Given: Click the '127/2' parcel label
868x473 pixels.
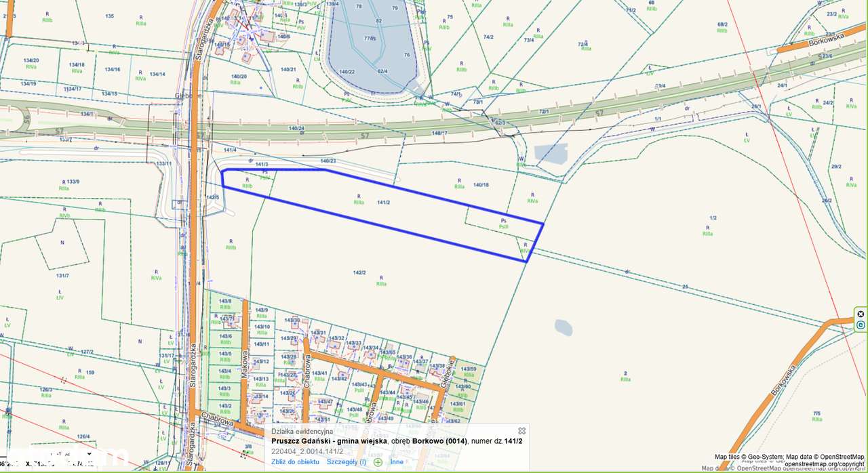Looking at the screenshot, I should 86,352.
